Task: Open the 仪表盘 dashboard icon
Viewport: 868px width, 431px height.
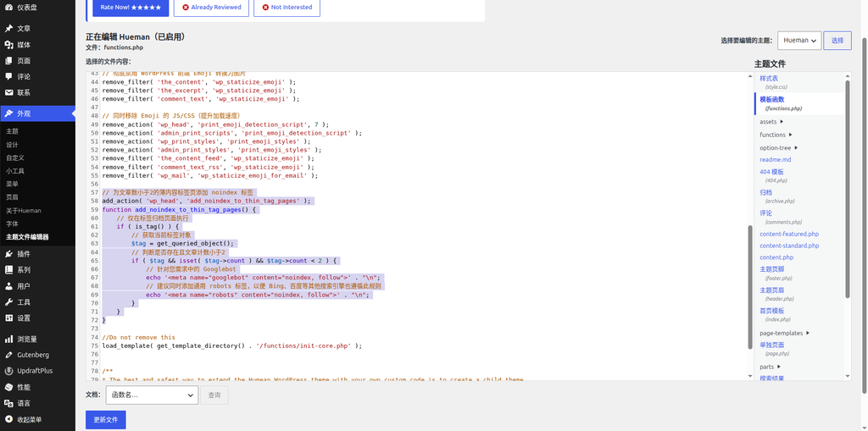Action: point(8,7)
